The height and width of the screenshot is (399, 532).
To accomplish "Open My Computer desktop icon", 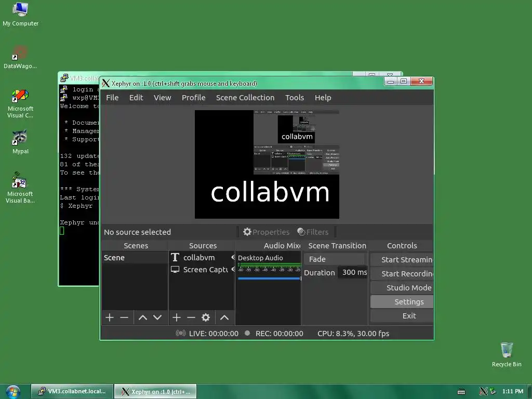I will coord(20,15).
